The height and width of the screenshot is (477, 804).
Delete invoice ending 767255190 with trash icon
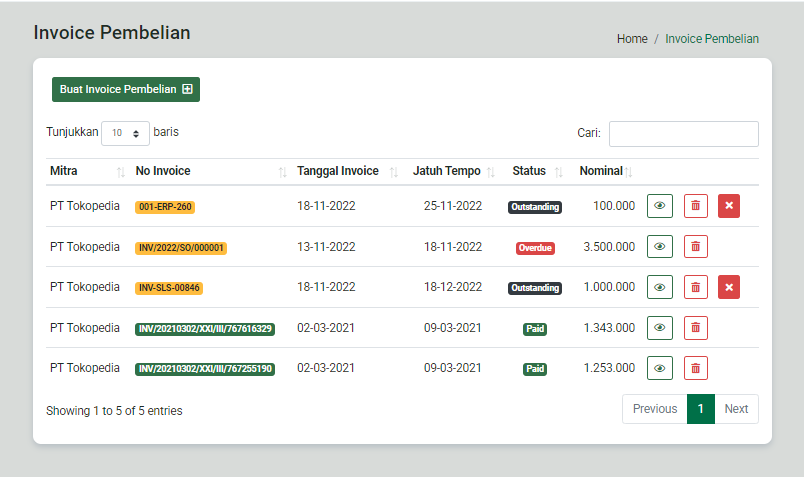[x=696, y=368]
